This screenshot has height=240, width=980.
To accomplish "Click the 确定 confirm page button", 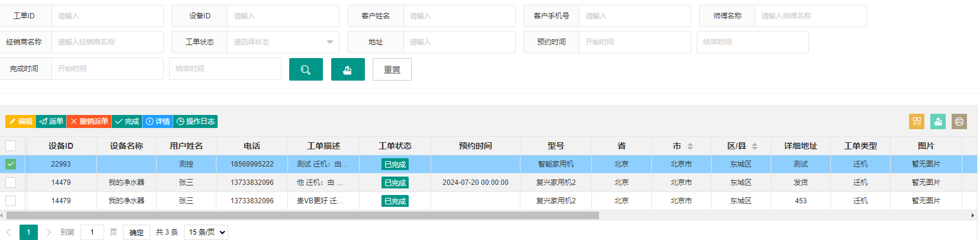I will (x=137, y=232).
